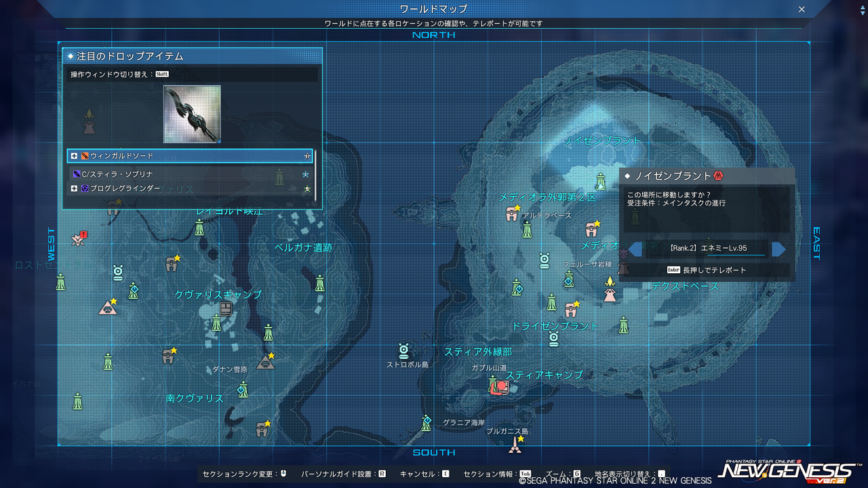Click the ドライゼンプラント map label
Viewport: 868px width, 488px height.
tap(555, 326)
